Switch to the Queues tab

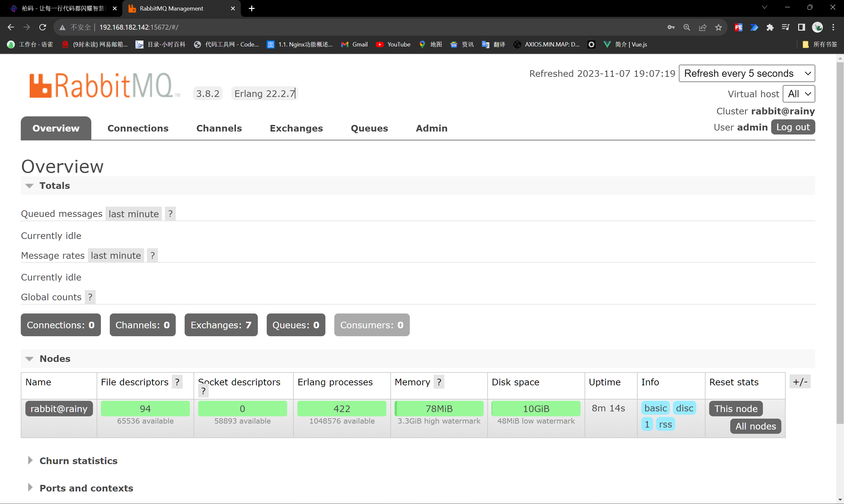pyautogui.click(x=369, y=128)
